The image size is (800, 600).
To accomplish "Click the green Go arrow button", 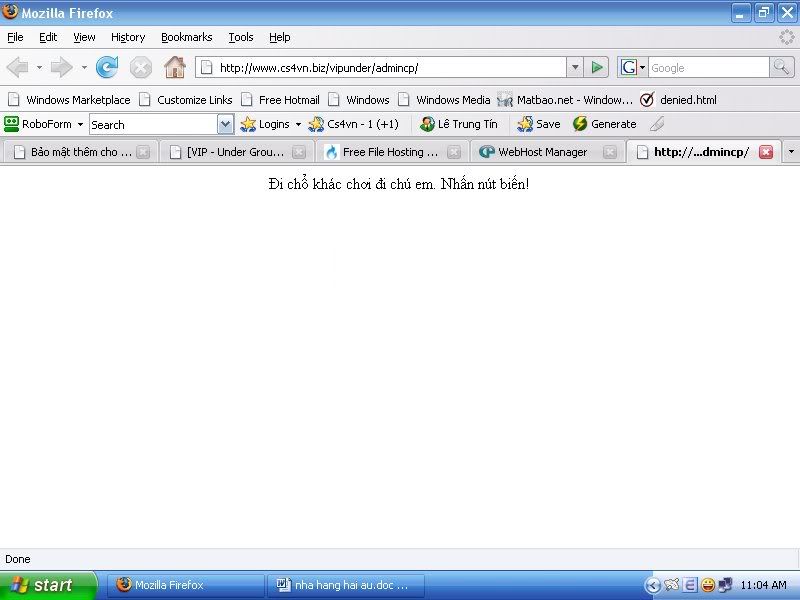I will (x=597, y=67).
